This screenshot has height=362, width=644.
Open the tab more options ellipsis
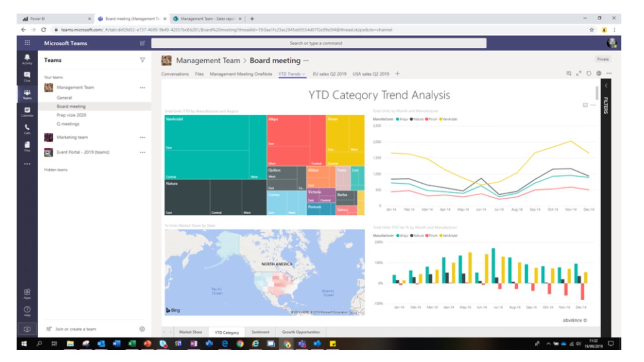(x=609, y=73)
